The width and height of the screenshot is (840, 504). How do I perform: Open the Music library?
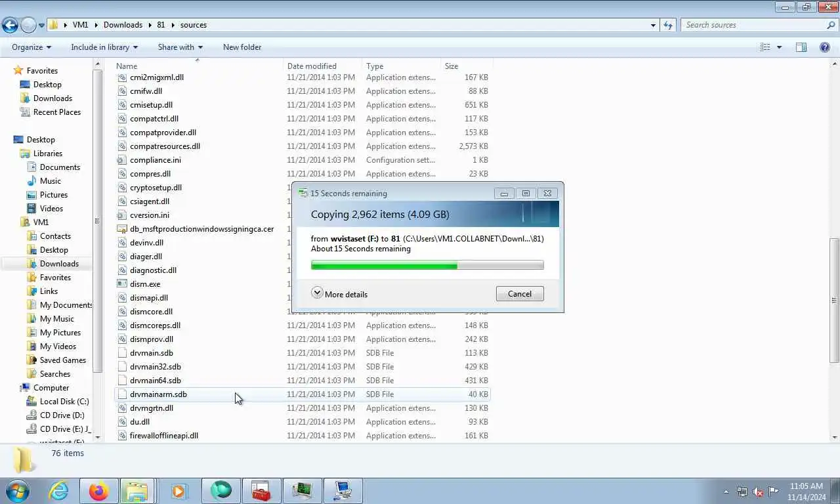[x=51, y=181]
